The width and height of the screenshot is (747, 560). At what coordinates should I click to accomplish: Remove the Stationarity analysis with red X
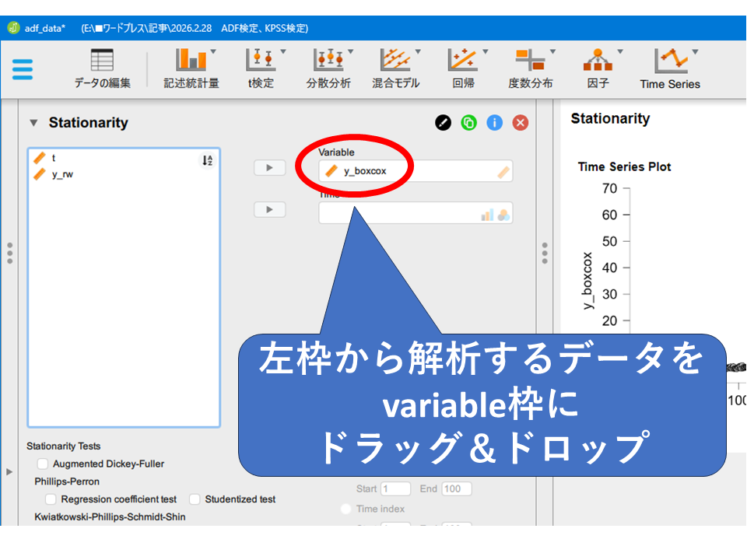[x=520, y=123]
